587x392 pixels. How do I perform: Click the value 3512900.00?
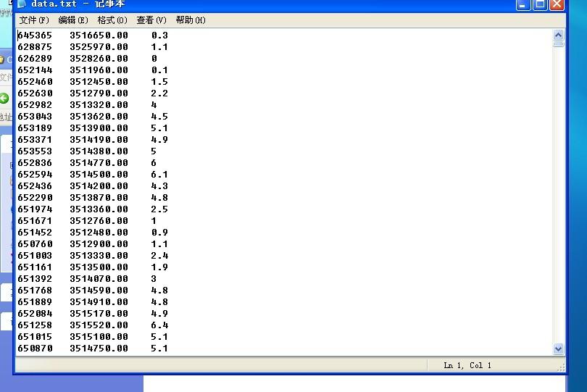(x=99, y=244)
